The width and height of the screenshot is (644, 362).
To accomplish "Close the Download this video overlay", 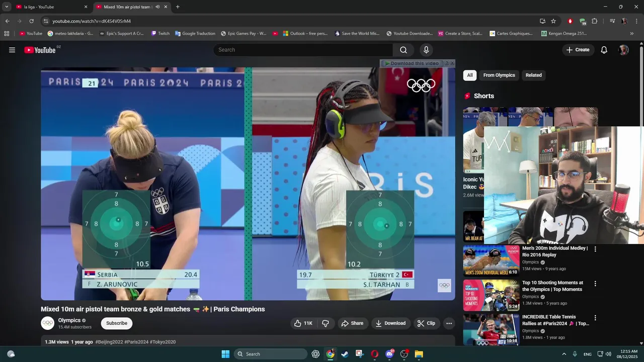I will pyautogui.click(x=452, y=63).
